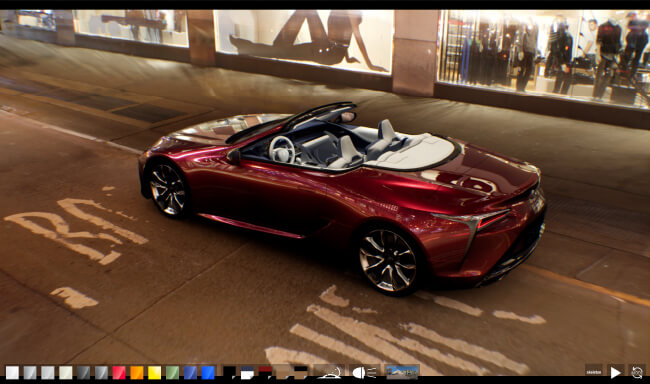Select the green paint color swatch
The image size is (650, 384).
coord(172,372)
